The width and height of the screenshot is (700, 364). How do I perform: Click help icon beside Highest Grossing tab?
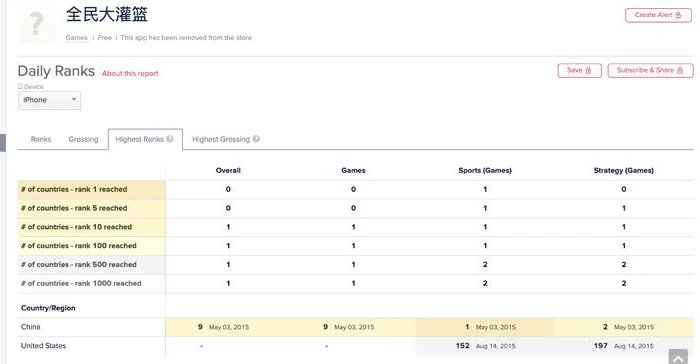[256, 139]
